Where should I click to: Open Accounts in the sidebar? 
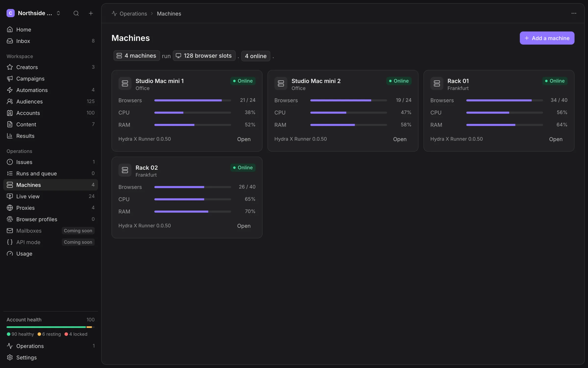[50, 113]
